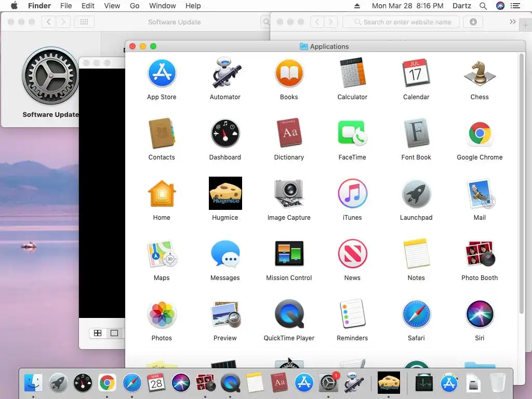Launch iTunes from Applications

pyautogui.click(x=352, y=193)
